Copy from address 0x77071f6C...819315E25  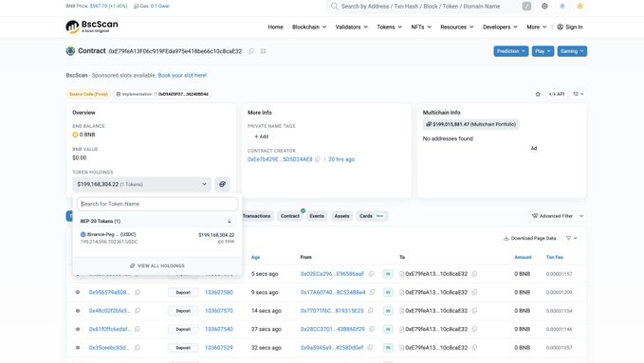click(371, 311)
